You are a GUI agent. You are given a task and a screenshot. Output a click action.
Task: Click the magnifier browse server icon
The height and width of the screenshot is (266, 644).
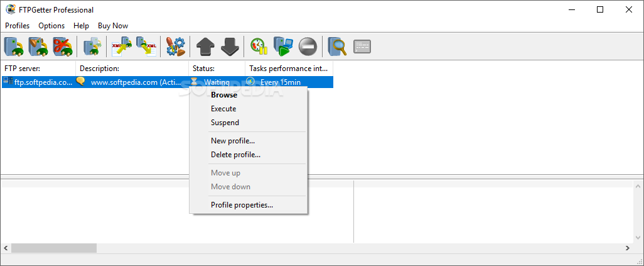click(337, 47)
